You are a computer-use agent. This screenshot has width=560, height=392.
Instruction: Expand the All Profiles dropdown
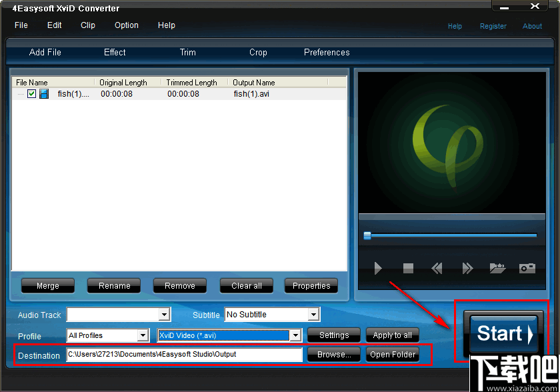pos(142,335)
